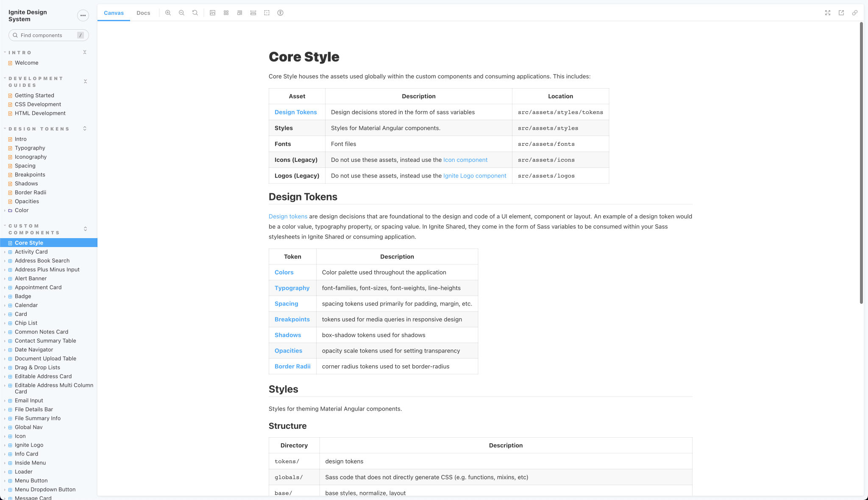Reset the canvas zoom level
868x500 pixels.
[x=195, y=13]
